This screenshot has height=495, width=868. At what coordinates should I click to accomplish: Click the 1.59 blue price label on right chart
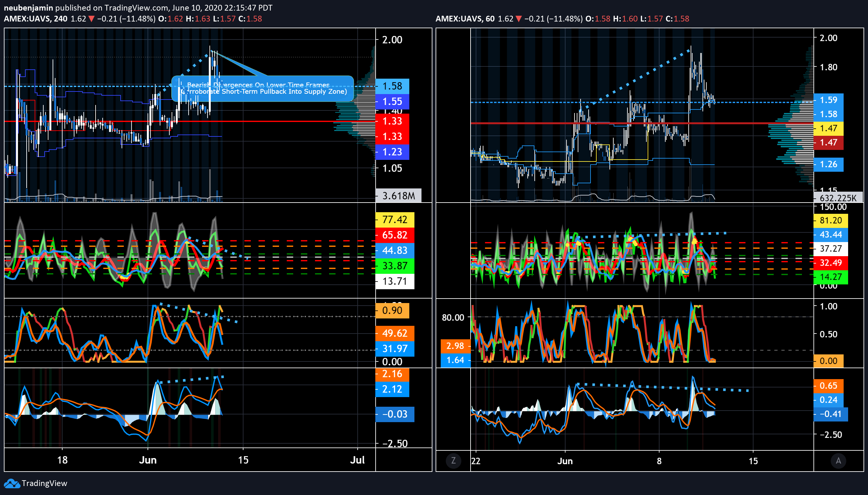pos(829,100)
